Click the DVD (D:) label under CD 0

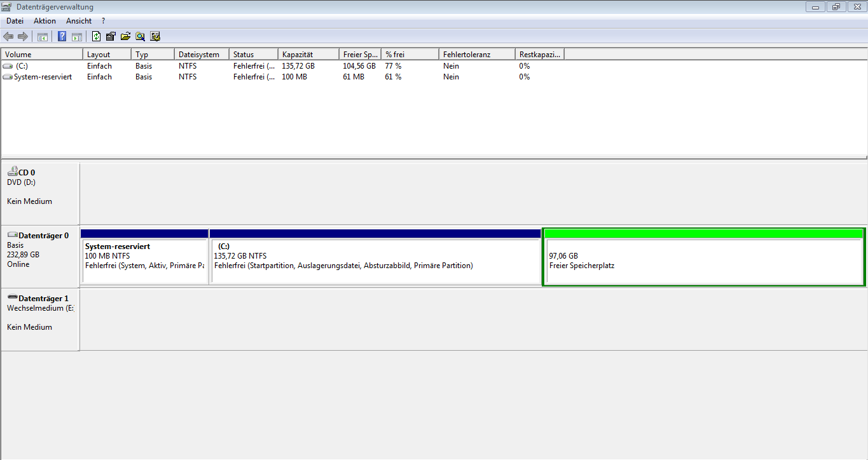[x=21, y=182]
